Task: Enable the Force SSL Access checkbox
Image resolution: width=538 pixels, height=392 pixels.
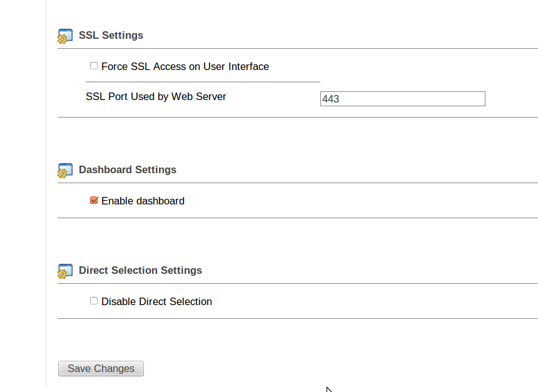Action: click(x=94, y=66)
